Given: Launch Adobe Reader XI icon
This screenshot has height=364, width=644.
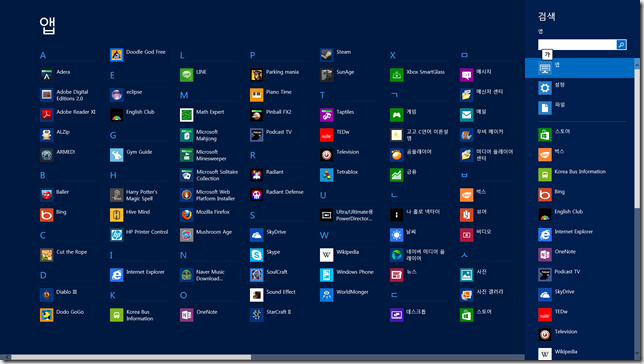Looking at the screenshot, I should point(46,115).
